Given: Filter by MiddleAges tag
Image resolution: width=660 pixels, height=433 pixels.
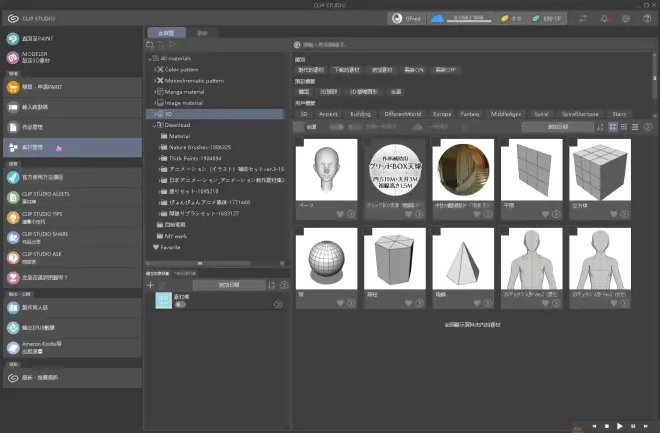Looking at the screenshot, I should tap(506, 114).
